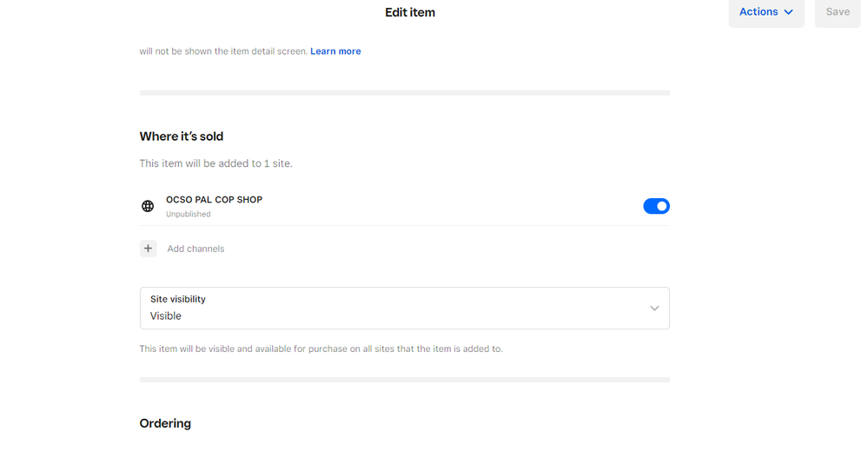868x452 pixels.
Task: Click the globe icon beside OCSO PAL COP SHOP
Action: [148, 206]
